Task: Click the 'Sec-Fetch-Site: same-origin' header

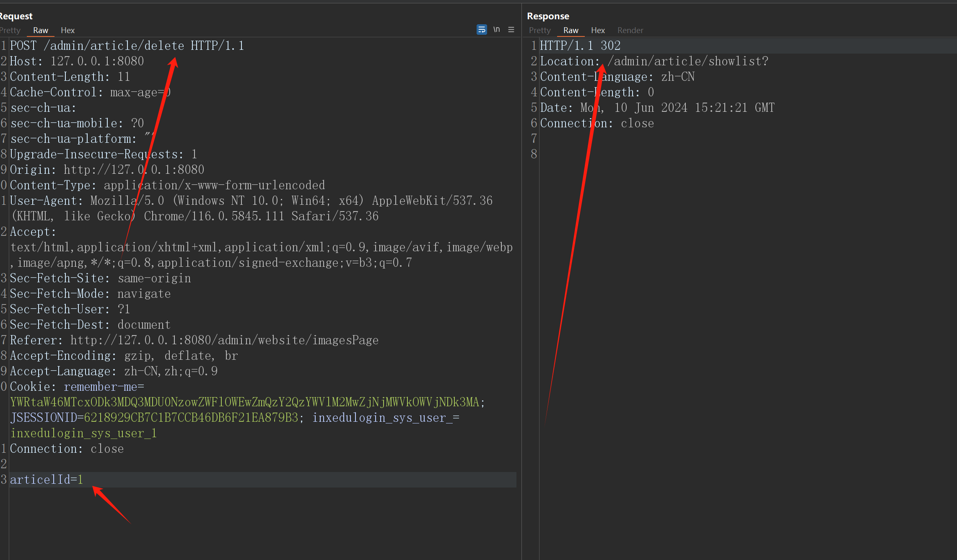Action: pyautogui.click(x=101, y=278)
